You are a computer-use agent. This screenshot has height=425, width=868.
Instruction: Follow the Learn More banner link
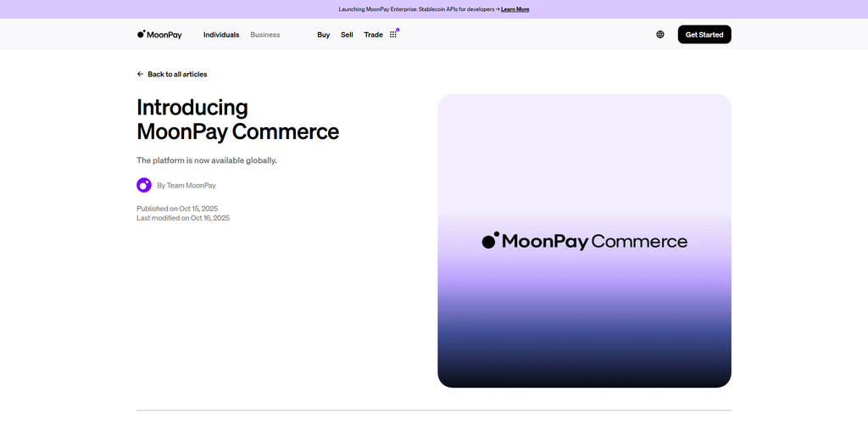(x=515, y=9)
